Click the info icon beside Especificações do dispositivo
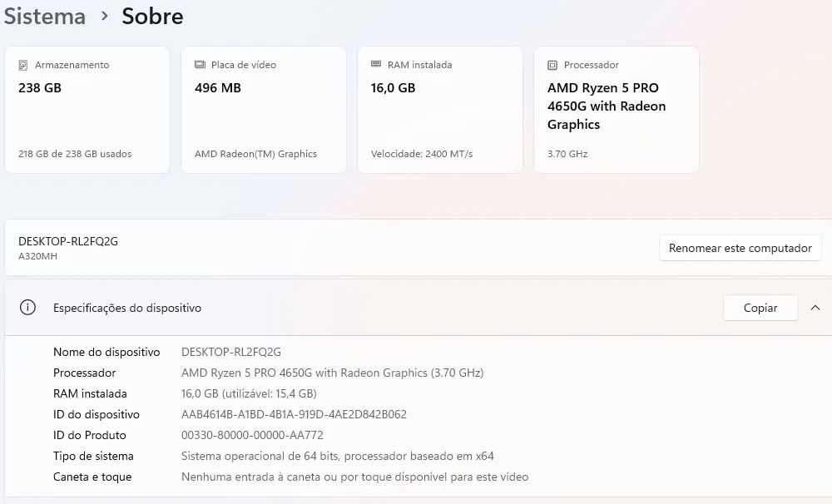The image size is (832, 504). (27, 307)
